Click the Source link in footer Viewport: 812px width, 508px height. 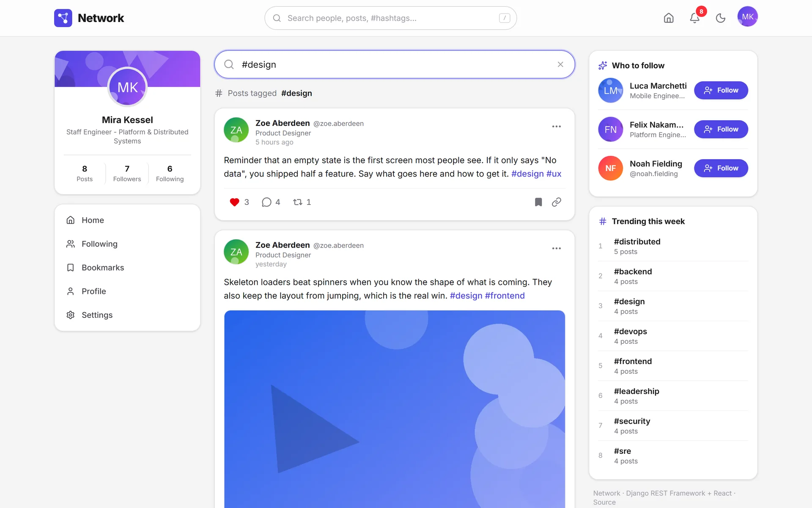604,502
